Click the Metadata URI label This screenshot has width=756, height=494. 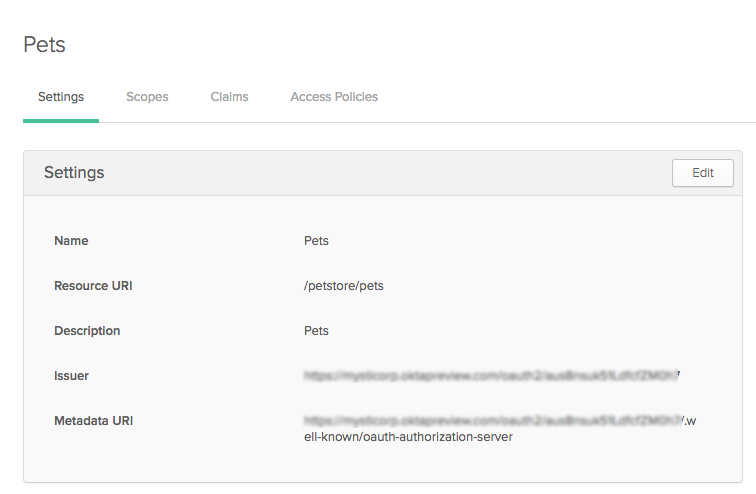coord(93,421)
